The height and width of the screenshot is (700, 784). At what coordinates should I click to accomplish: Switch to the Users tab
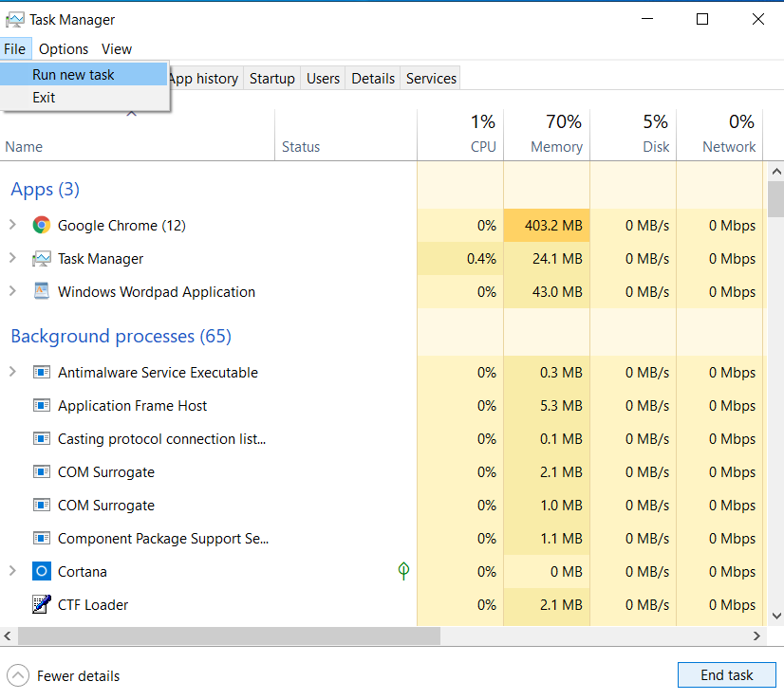(x=323, y=79)
